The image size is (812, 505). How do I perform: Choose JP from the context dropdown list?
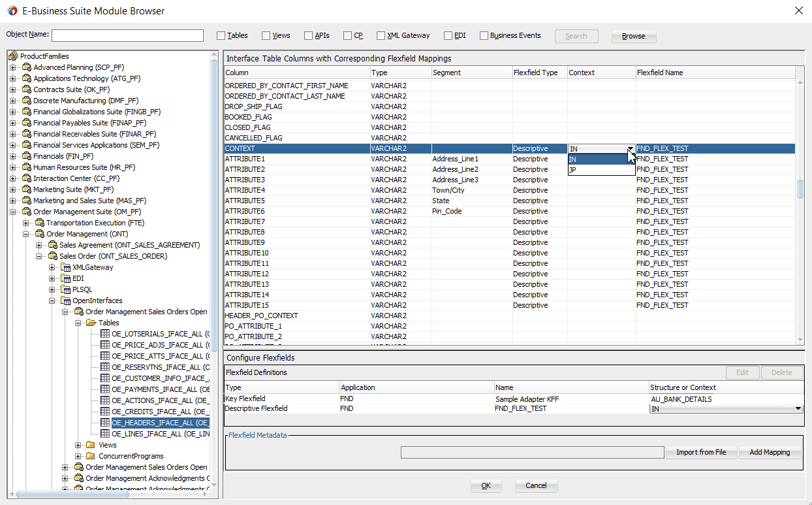[601, 170]
